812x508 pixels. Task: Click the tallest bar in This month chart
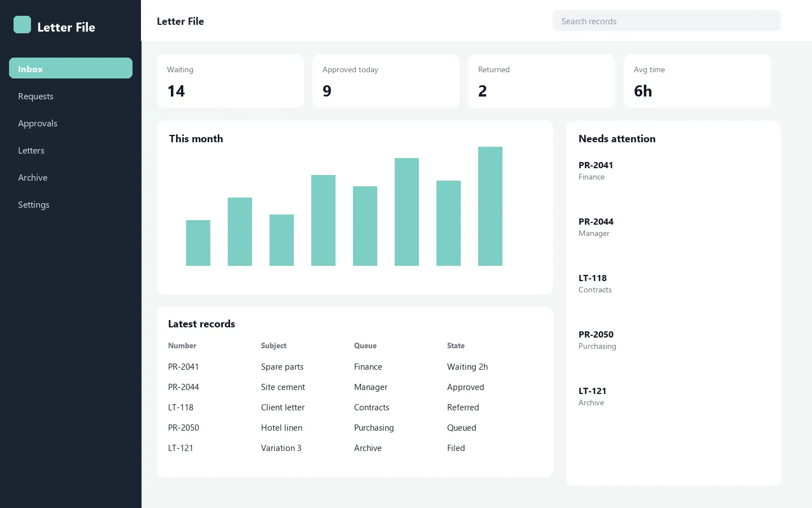click(x=490, y=206)
